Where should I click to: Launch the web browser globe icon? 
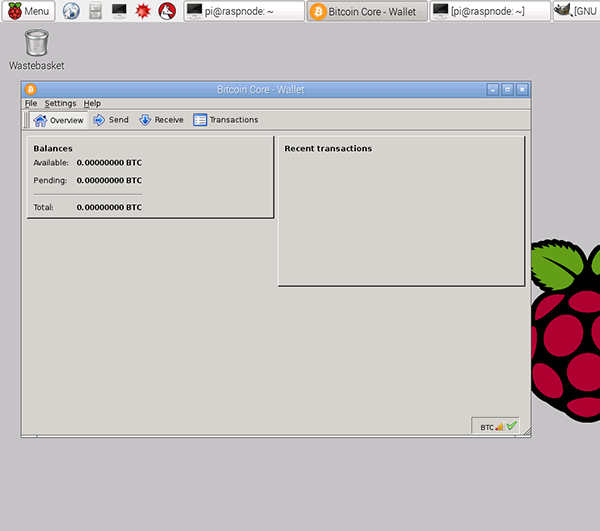71,11
